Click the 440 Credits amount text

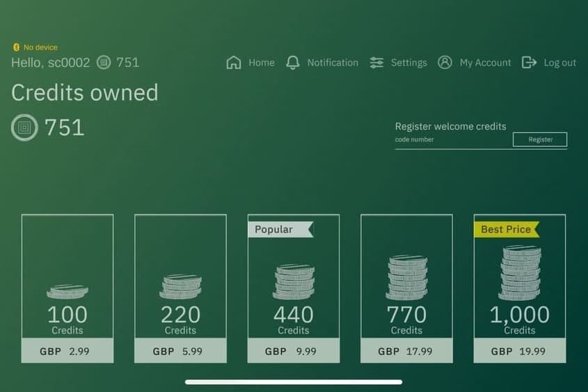pyautogui.click(x=294, y=320)
